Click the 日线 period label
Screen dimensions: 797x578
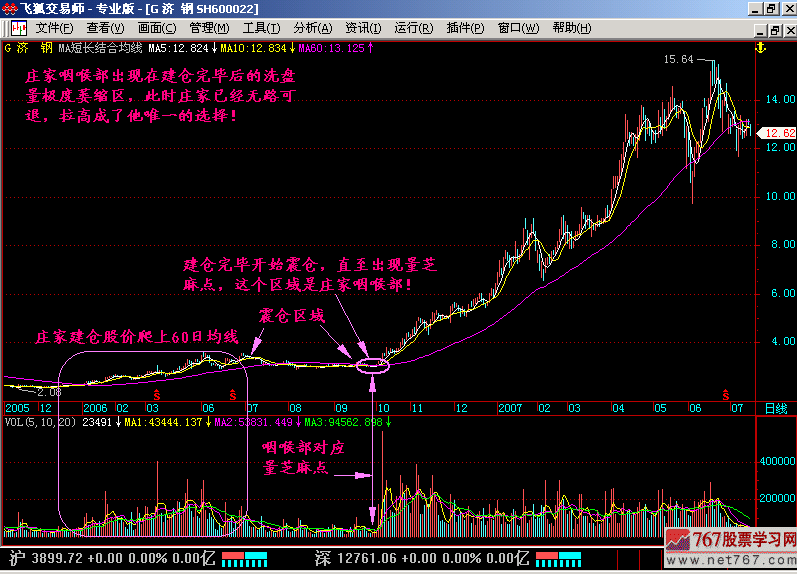click(775, 409)
